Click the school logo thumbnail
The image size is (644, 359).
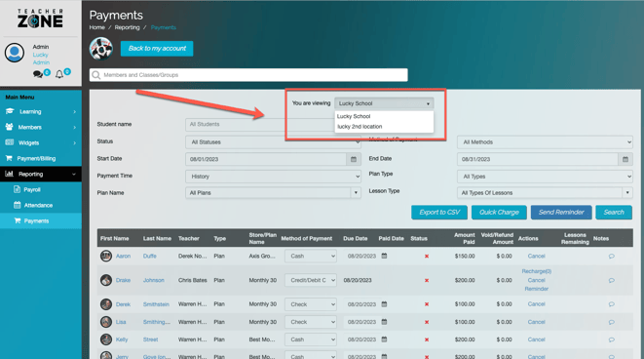(x=101, y=49)
